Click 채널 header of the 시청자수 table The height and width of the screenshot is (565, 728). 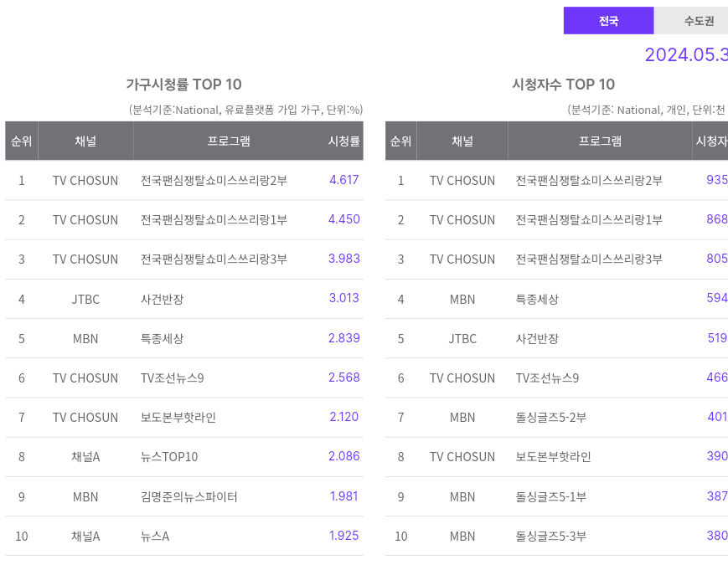[x=462, y=141]
